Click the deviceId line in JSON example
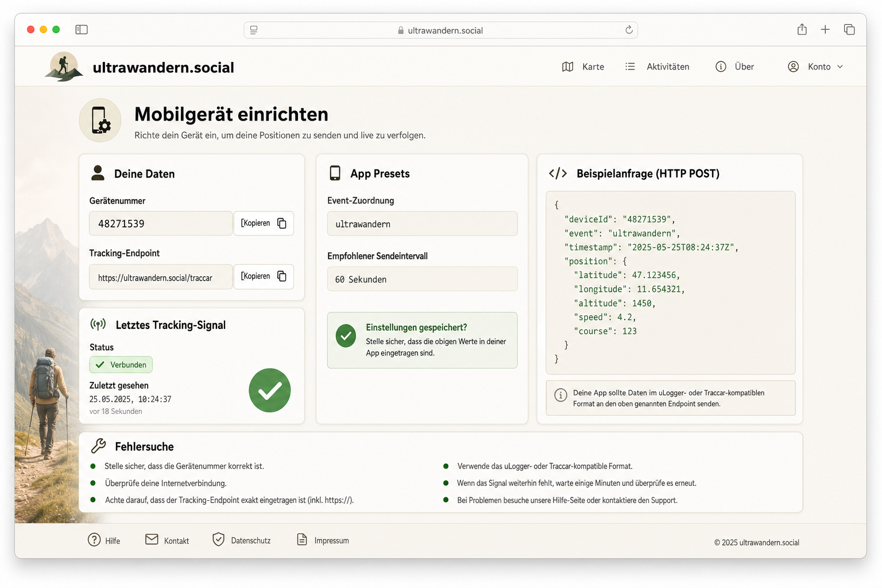The width and height of the screenshot is (882, 588). pos(620,219)
